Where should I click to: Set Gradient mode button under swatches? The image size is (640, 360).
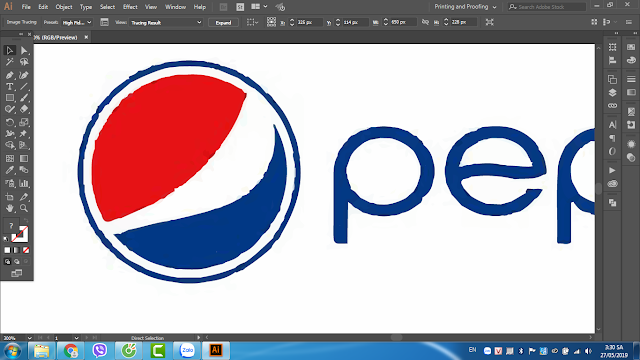point(17,250)
